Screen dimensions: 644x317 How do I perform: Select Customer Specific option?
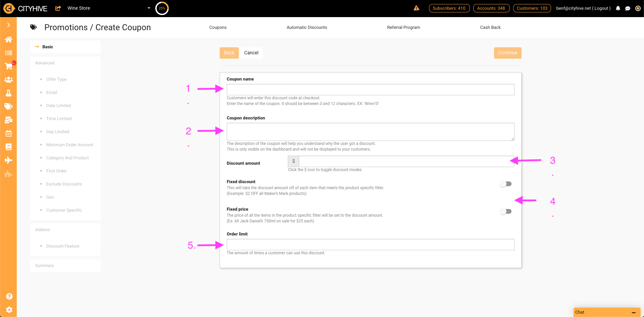(x=64, y=210)
